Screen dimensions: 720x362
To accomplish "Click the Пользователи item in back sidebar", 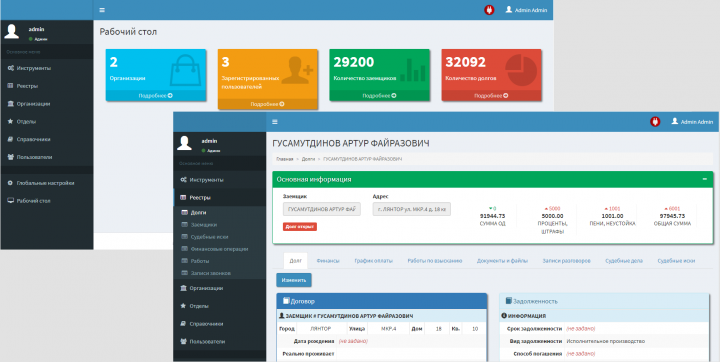I will click(x=30, y=157).
